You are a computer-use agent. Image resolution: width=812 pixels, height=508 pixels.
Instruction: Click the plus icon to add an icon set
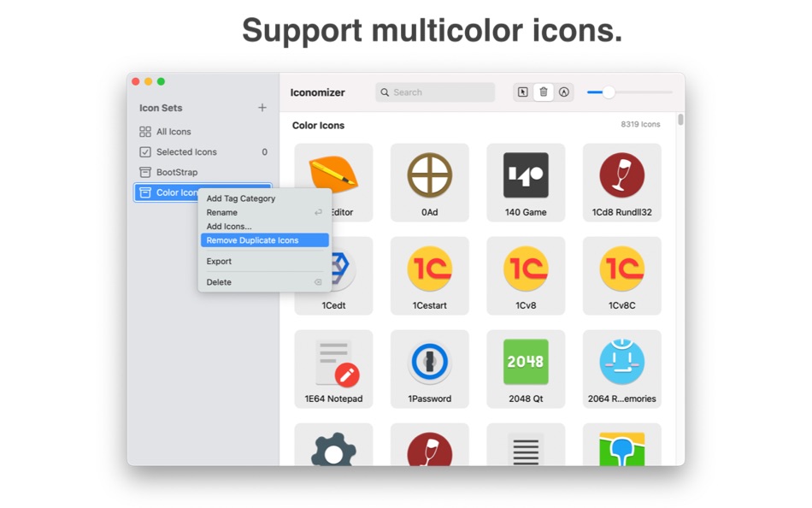coord(263,108)
